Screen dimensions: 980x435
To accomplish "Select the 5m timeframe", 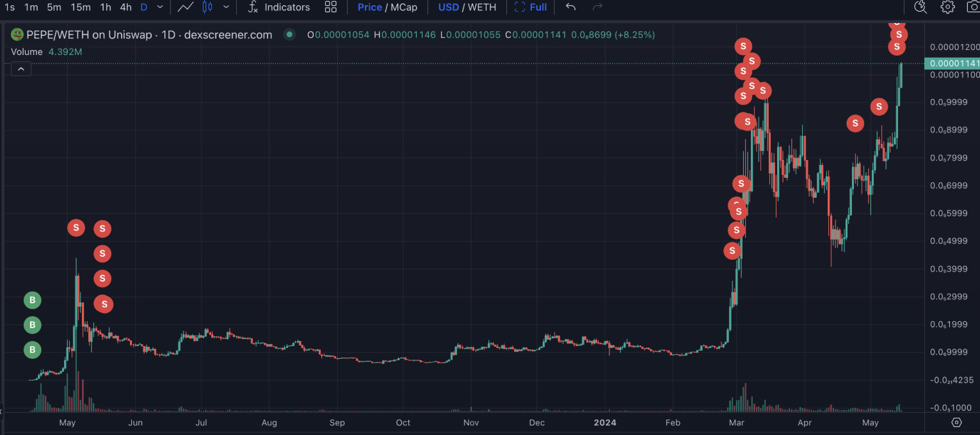I will (x=54, y=7).
